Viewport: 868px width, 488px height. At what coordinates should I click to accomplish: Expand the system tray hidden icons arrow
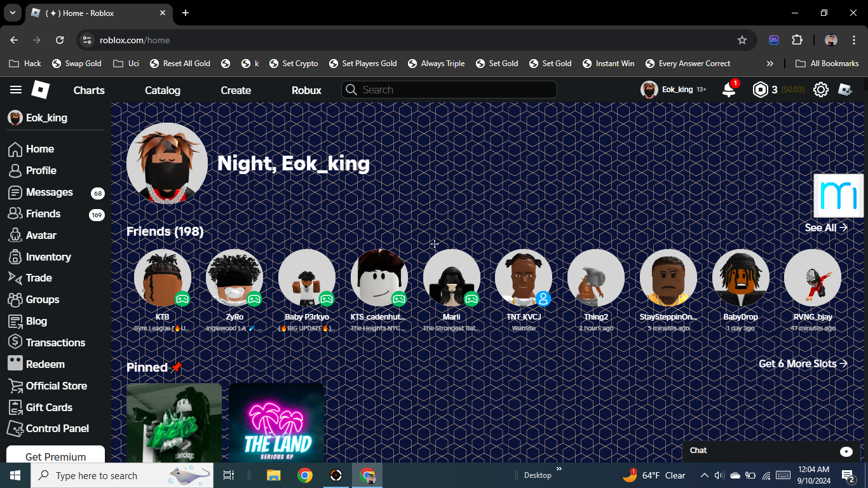[x=704, y=475]
